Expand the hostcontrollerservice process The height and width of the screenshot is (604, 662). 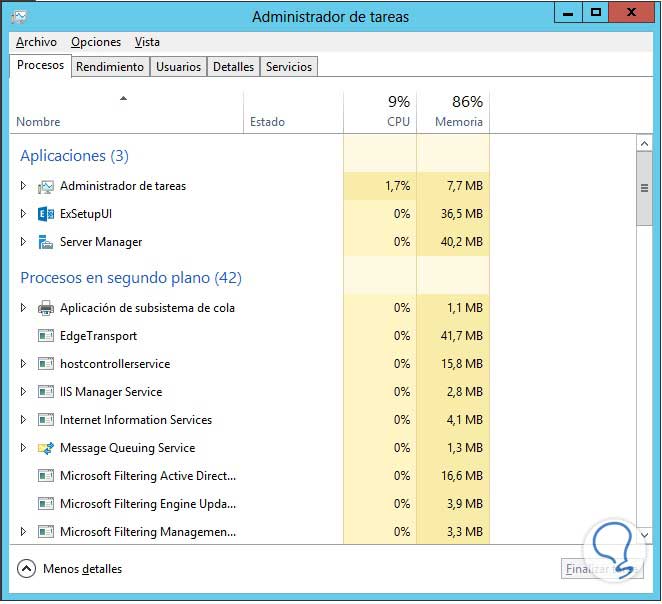point(23,363)
